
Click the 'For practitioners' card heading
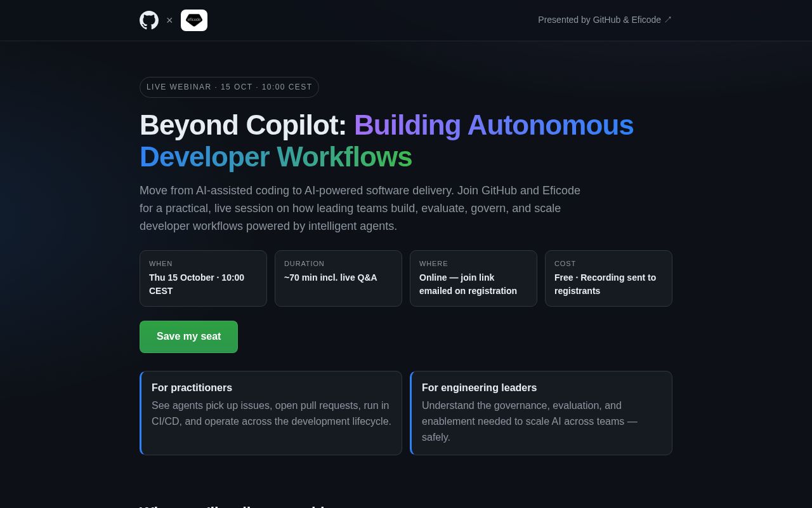click(192, 387)
